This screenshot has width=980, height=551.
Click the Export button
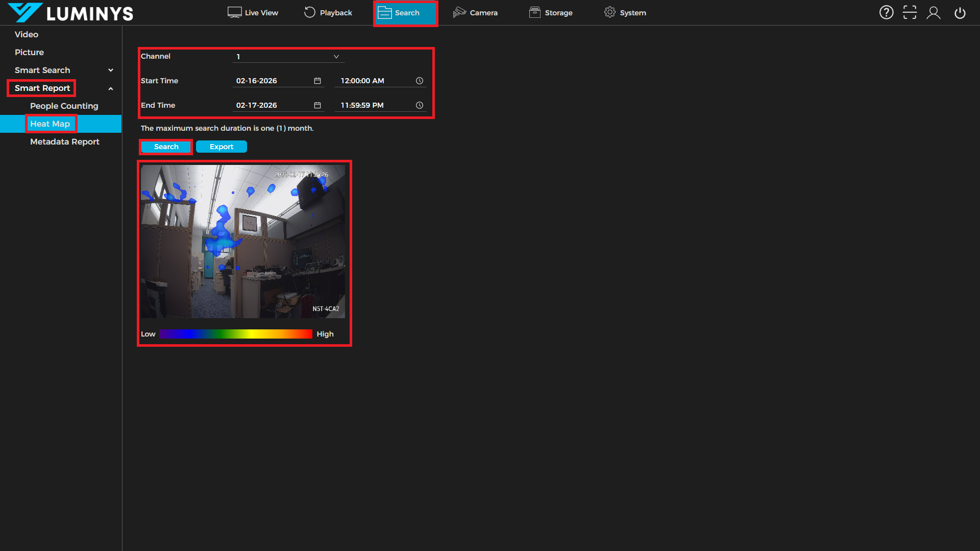pyautogui.click(x=221, y=147)
